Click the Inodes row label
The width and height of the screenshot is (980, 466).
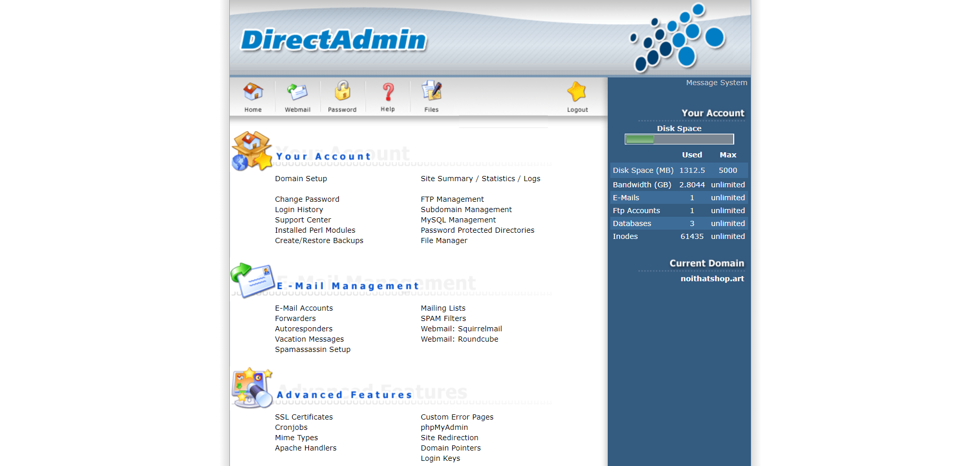[625, 236]
